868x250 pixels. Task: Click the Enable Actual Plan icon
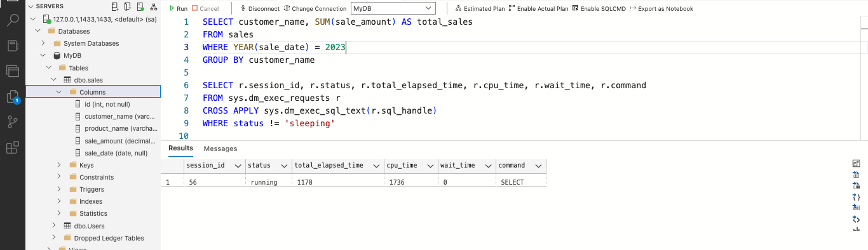click(512, 9)
